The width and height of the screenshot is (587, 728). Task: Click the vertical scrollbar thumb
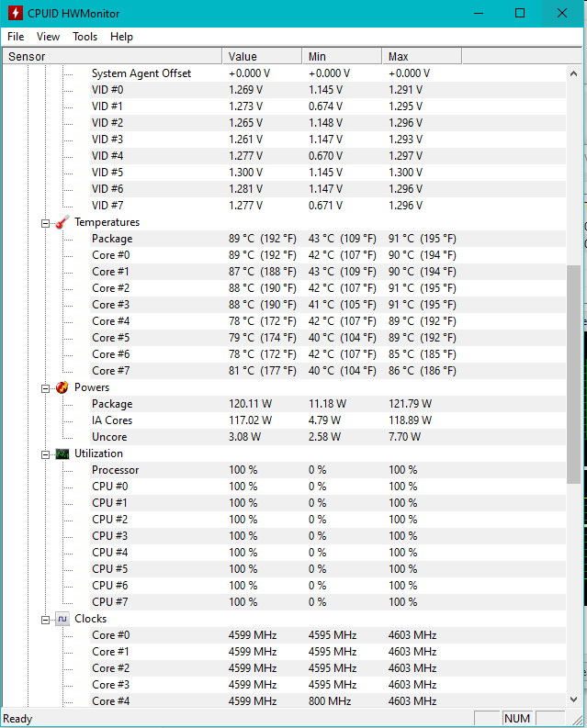(573, 375)
